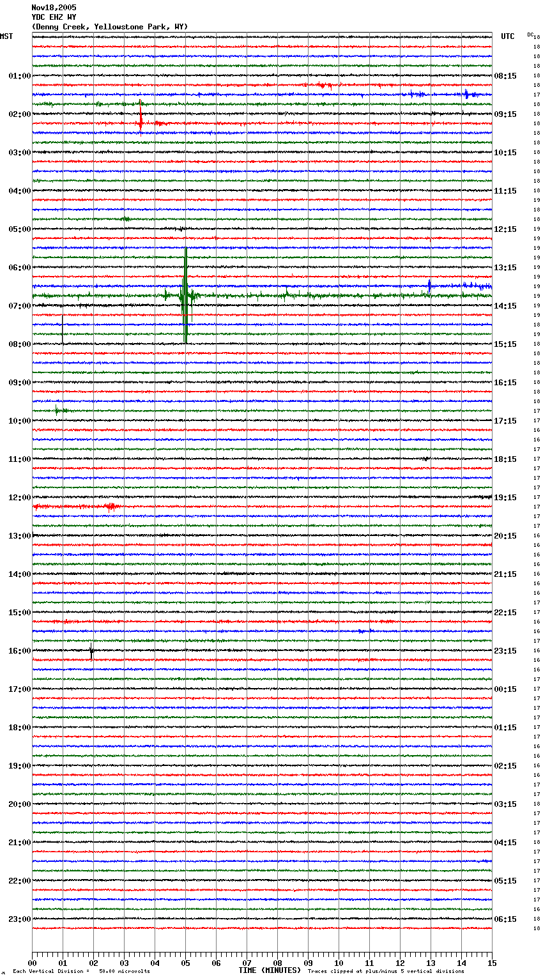Click the TIME (MINUTES) axis title
Screen dimensions: 543x980
click(x=270, y=970)
